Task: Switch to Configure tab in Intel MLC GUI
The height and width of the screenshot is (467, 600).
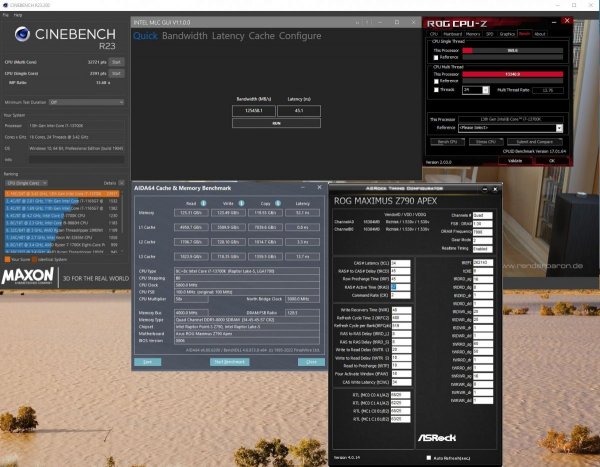Action: 300,36
